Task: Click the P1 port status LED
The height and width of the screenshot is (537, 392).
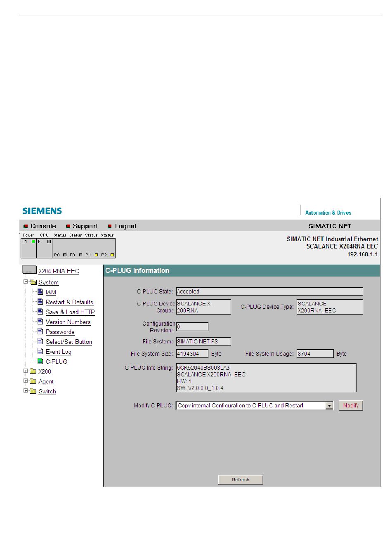Action: 97,255
